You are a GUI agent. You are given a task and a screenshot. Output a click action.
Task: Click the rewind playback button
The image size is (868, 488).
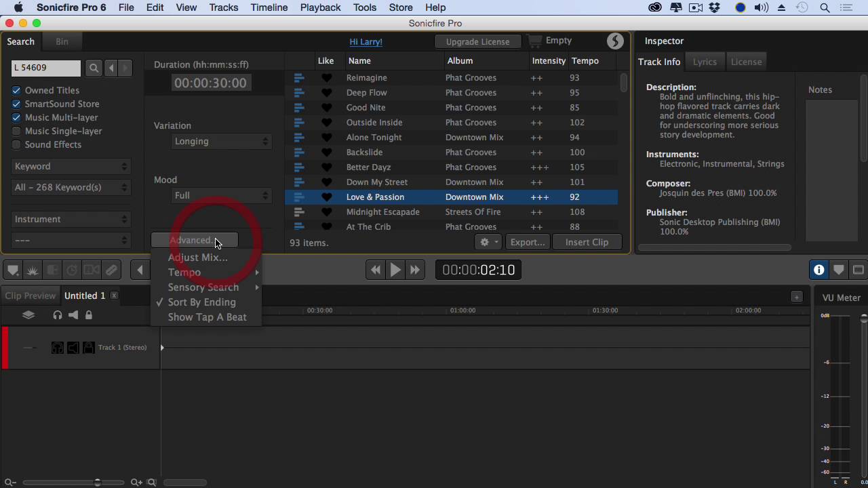pyautogui.click(x=375, y=270)
